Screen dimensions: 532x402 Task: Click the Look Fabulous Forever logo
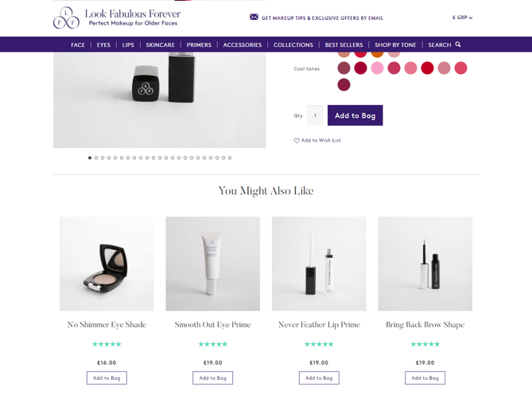[x=117, y=18]
